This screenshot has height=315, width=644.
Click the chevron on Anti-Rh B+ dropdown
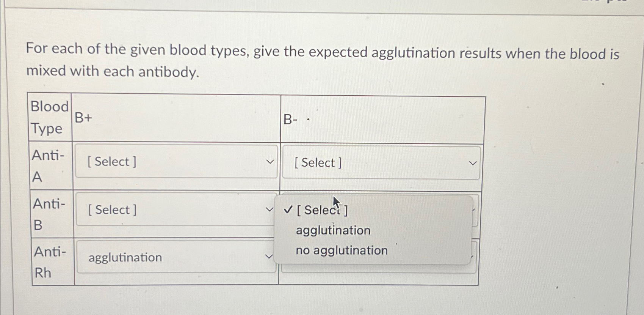click(x=270, y=257)
